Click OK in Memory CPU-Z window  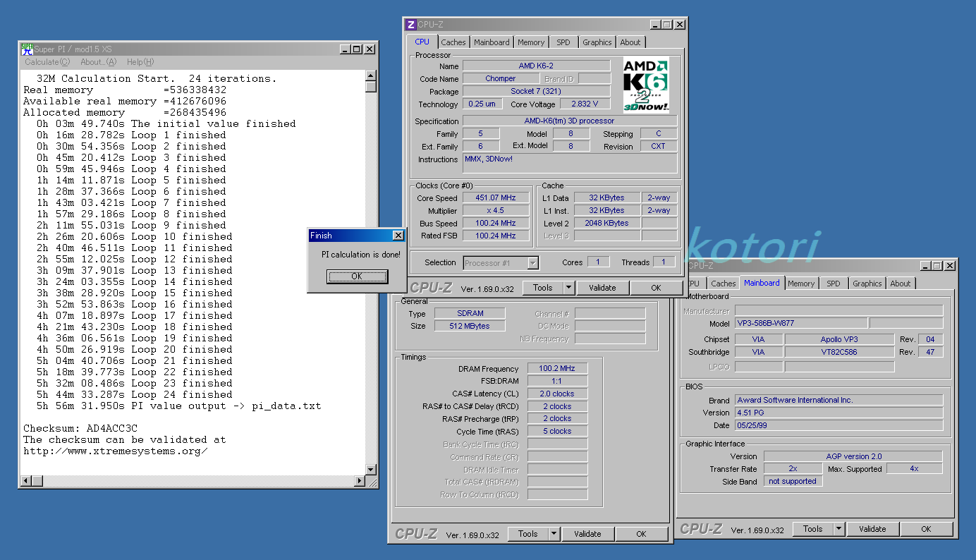click(x=641, y=534)
